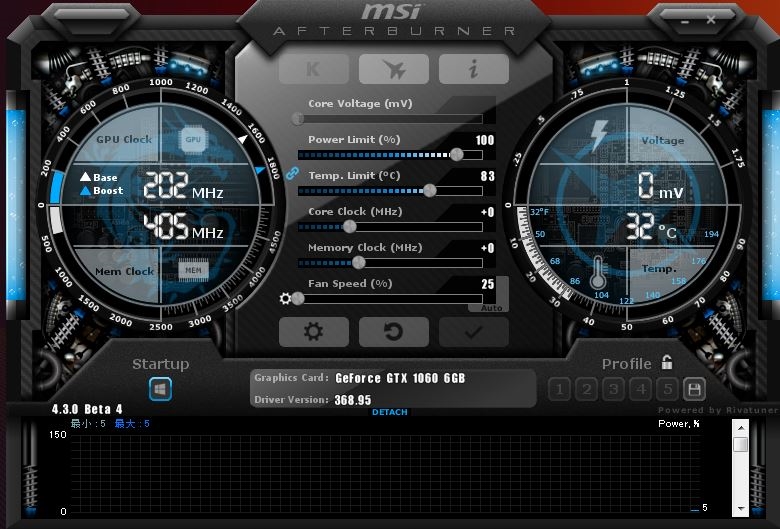Viewport: 780px width, 529px height.
Task: Click the Core Clock slider handle
Action: point(350,227)
